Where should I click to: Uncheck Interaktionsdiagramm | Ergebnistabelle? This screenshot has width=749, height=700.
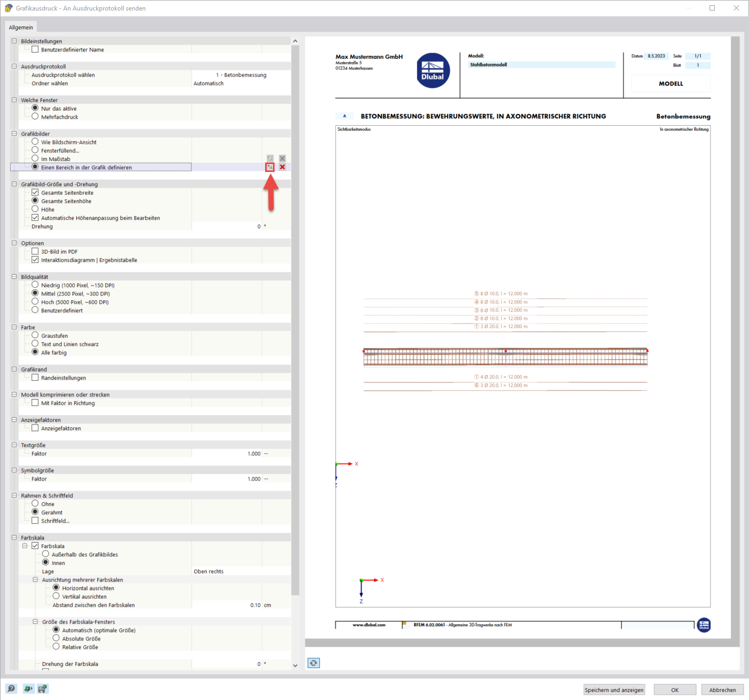(35, 260)
